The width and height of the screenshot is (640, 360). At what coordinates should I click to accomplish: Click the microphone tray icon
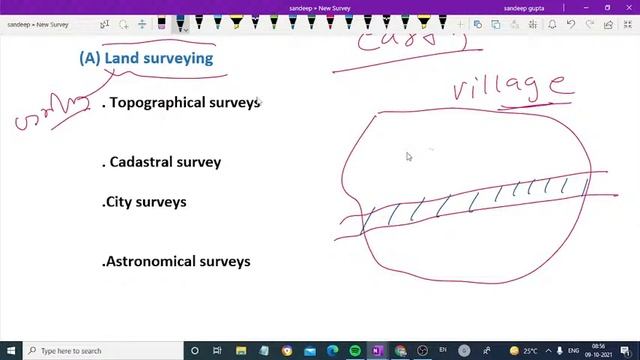click(560, 351)
